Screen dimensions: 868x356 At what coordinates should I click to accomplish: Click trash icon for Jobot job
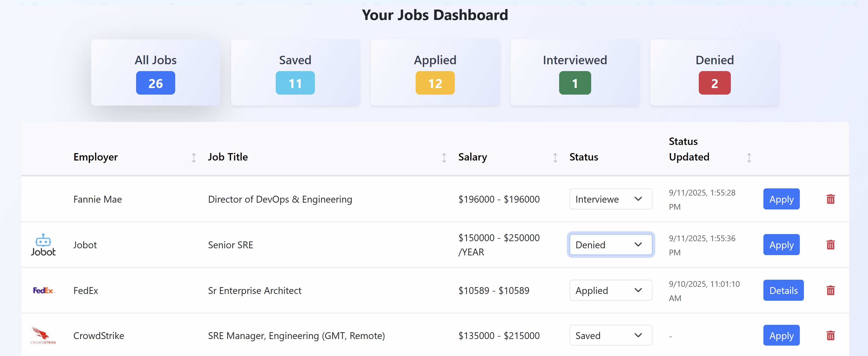(x=830, y=245)
